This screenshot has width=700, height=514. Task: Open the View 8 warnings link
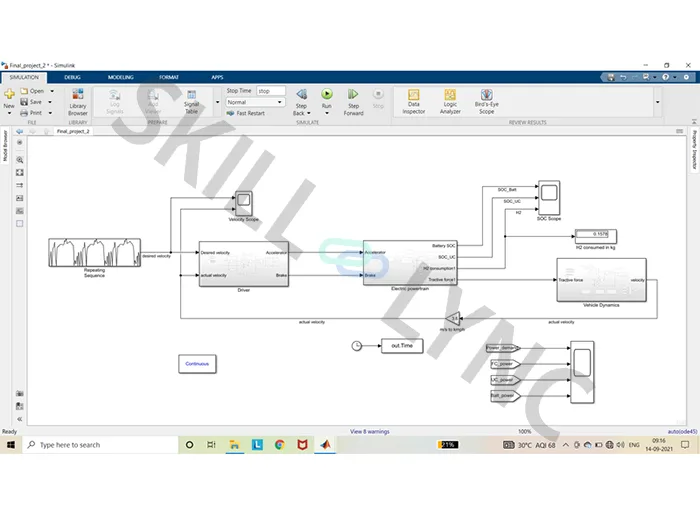pos(370,431)
